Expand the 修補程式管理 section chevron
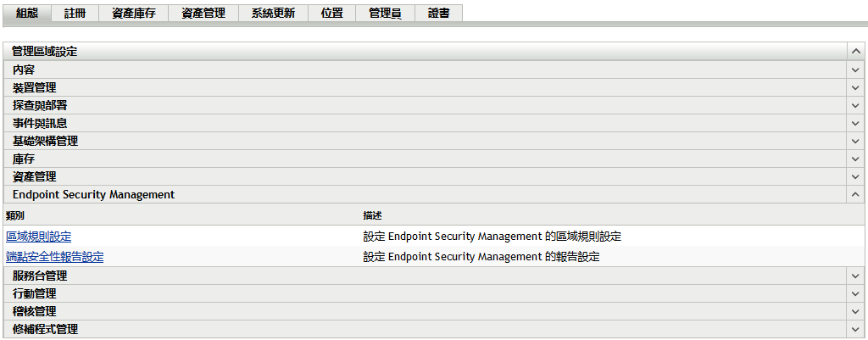This screenshot has height=340, width=868. click(x=855, y=329)
